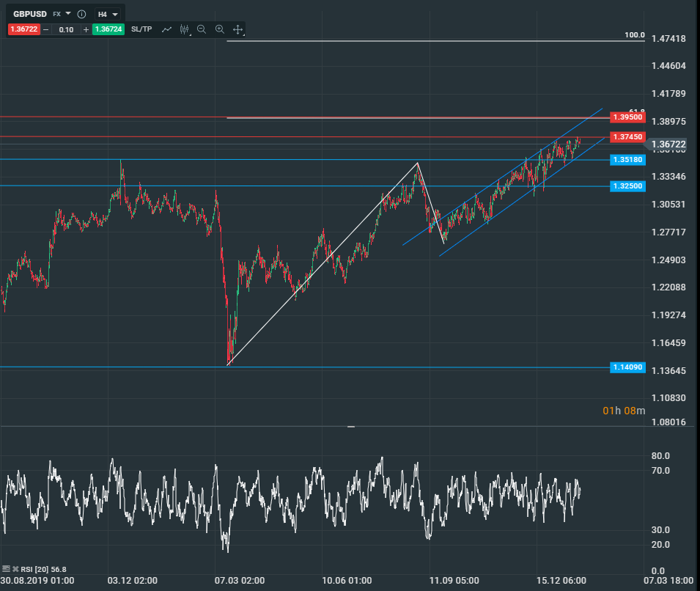Screen dimensions: 700x591
Task: Click the 1.14090 blue support level label
Action: pyautogui.click(x=627, y=367)
